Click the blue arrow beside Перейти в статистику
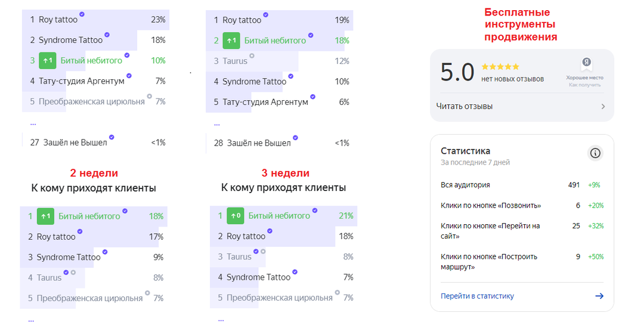 (x=599, y=296)
